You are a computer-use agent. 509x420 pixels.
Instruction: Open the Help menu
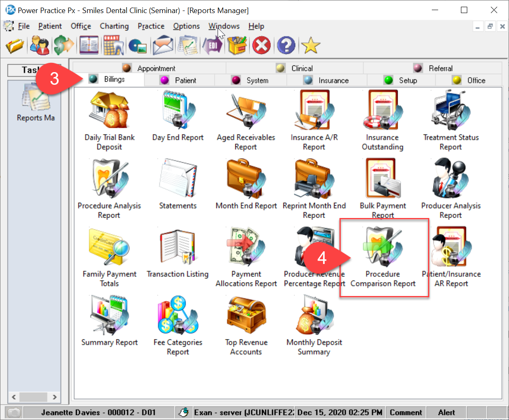pos(256,26)
